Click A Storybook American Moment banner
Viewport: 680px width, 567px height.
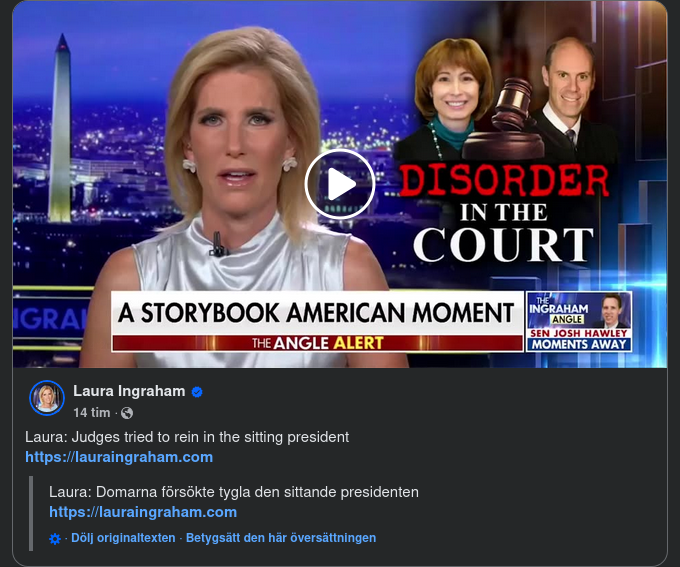[317, 313]
